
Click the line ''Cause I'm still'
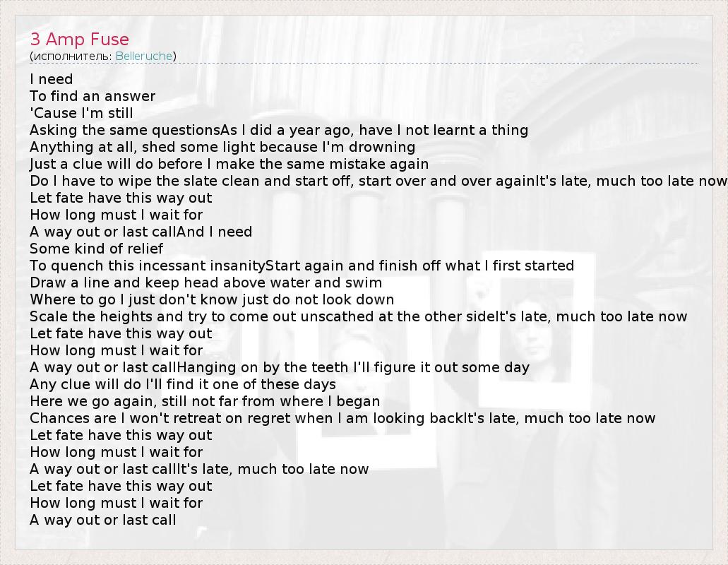click(81, 113)
